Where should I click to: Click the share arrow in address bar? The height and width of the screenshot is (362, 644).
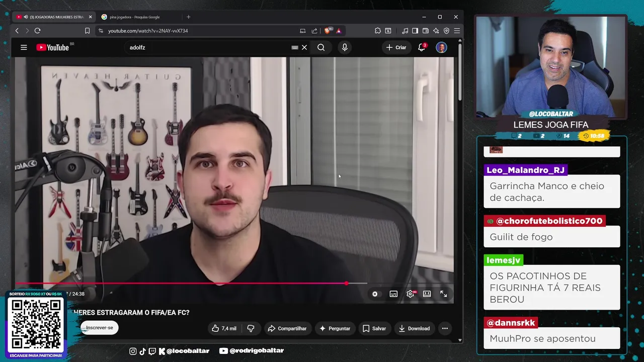[x=314, y=31]
